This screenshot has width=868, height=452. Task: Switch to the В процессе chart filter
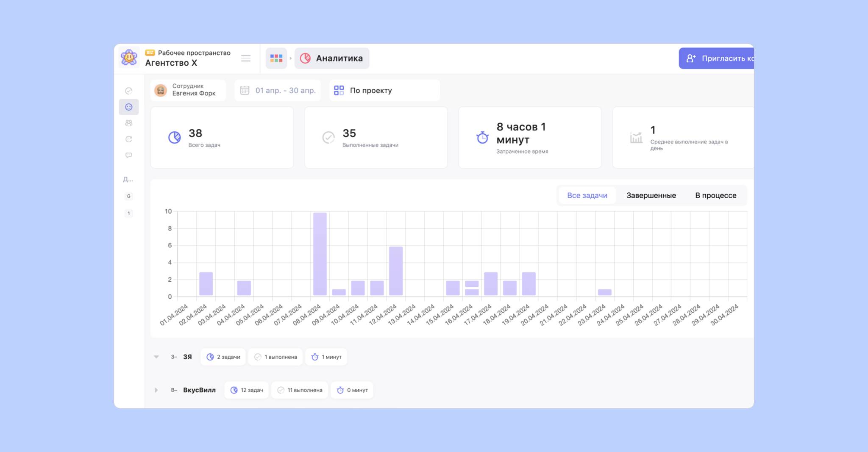pos(715,196)
